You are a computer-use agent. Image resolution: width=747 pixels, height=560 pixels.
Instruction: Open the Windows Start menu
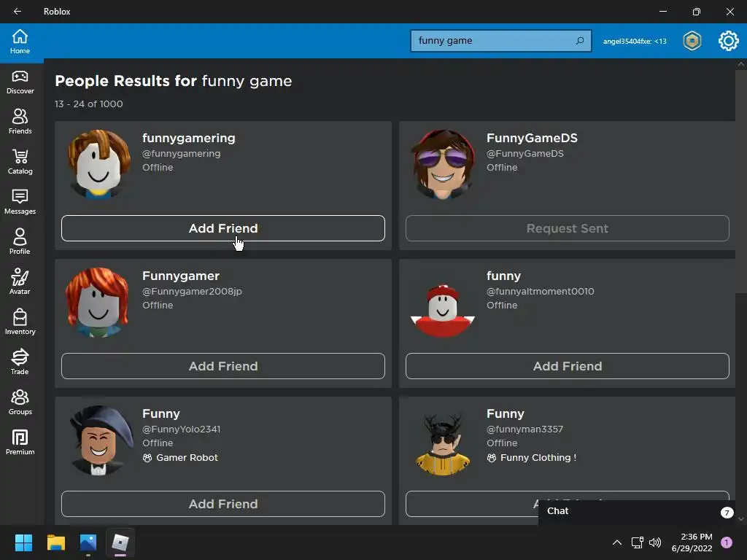point(23,542)
